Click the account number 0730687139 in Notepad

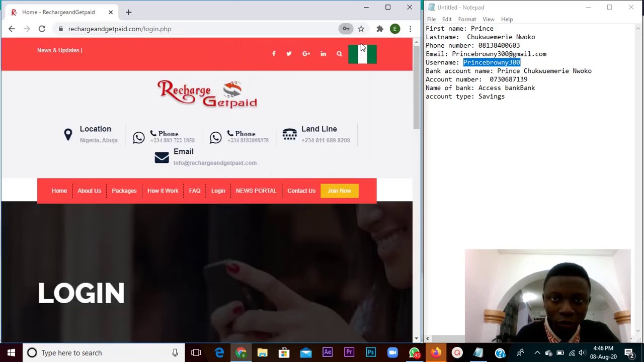509,79
